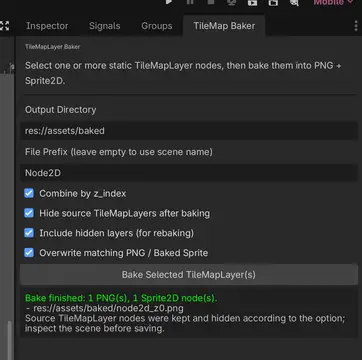Open the three-dot dock options menu
The image size is (362, 360).
click(356, 26)
